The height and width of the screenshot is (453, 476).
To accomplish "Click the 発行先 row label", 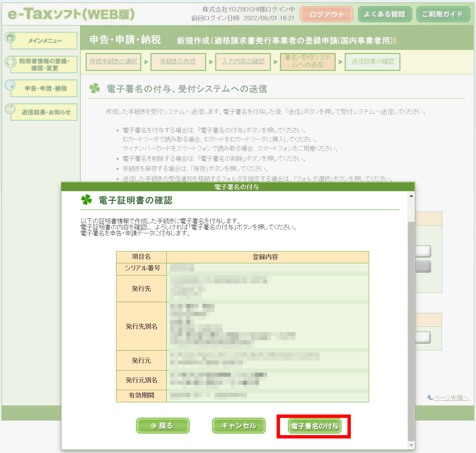I will [142, 289].
